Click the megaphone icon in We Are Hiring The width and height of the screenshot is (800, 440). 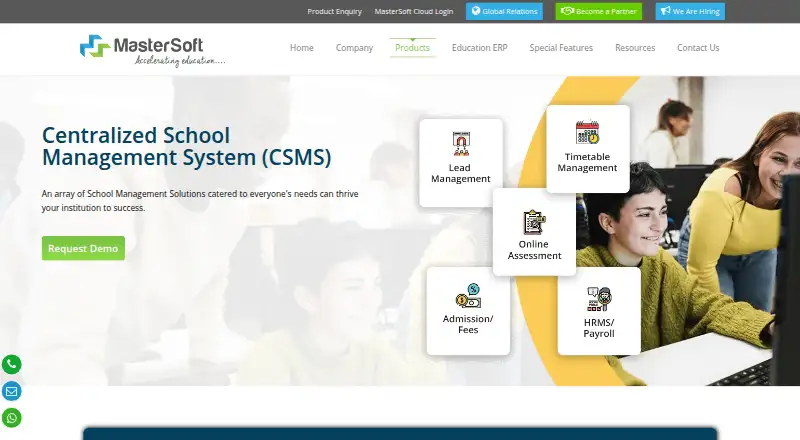pos(665,11)
